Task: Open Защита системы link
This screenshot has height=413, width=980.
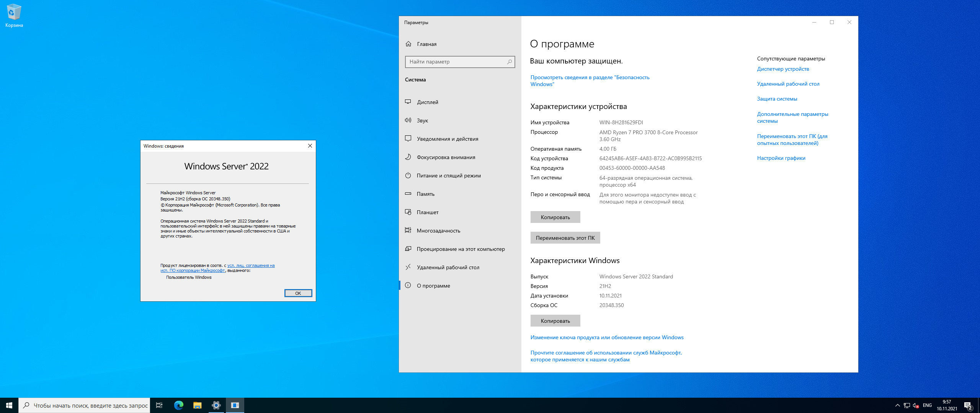Action: tap(777, 99)
